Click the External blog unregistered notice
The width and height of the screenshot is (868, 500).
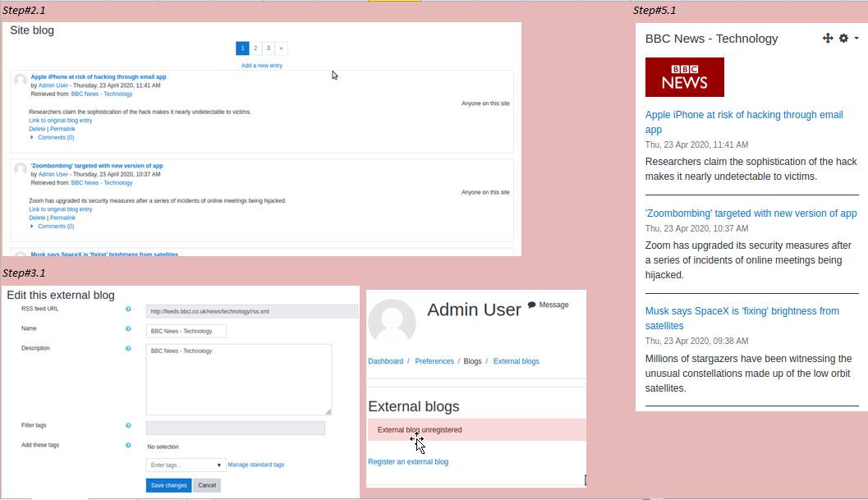point(476,429)
